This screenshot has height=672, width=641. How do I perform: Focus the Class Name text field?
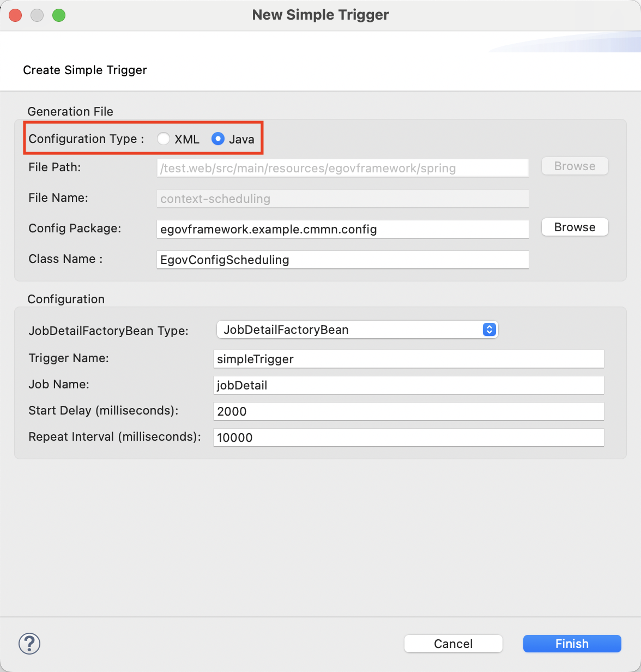[x=342, y=260]
